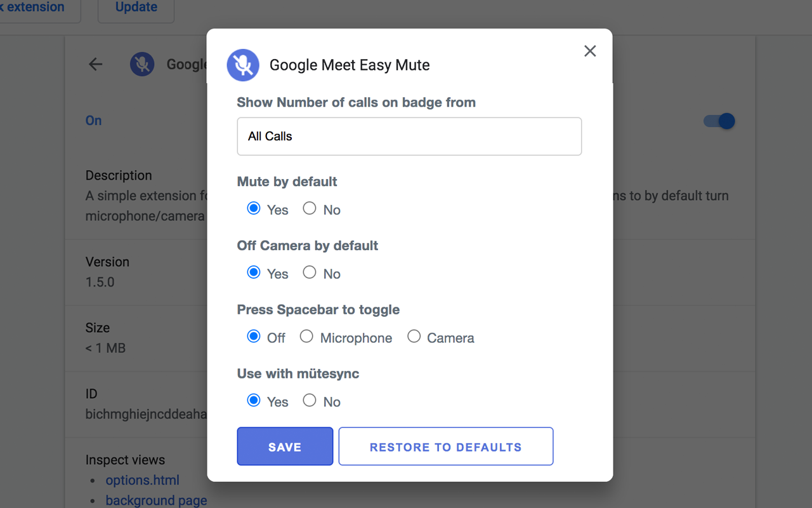The height and width of the screenshot is (508, 812).
Task: Select "No" for Off Camera by default
Action: click(x=310, y=272)
